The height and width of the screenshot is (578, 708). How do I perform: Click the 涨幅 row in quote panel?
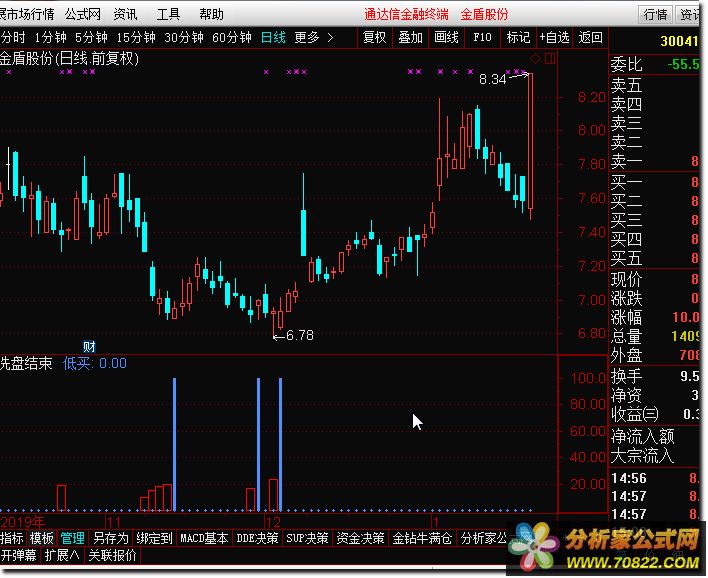(655, 317)
